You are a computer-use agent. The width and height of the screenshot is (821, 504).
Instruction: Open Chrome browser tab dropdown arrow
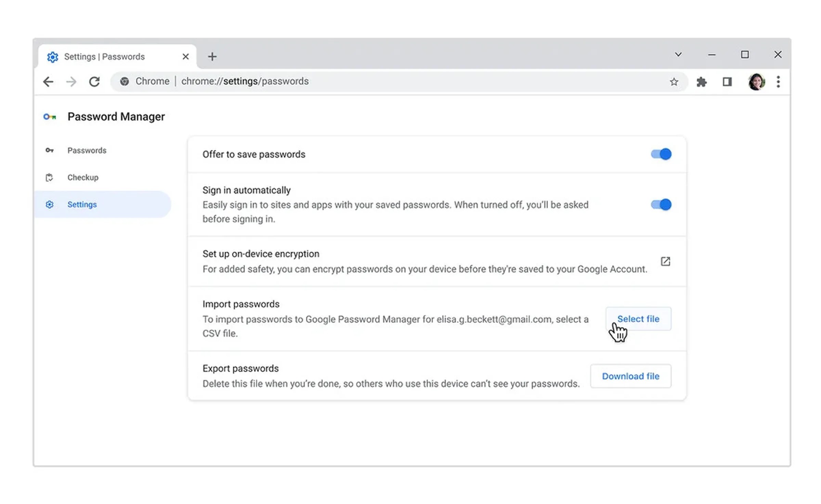pyautogui.click(x=678, y=54)
